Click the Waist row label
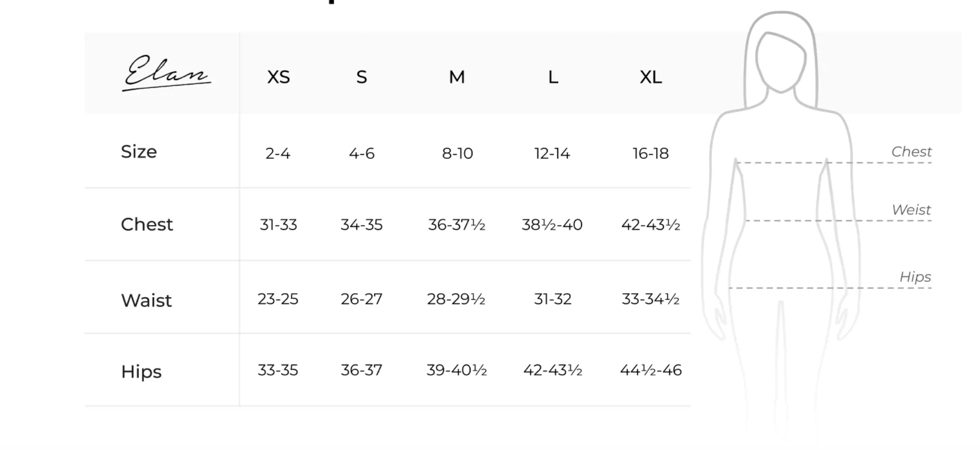The width and height of the screenshot is (980, 450). (146, 301)
